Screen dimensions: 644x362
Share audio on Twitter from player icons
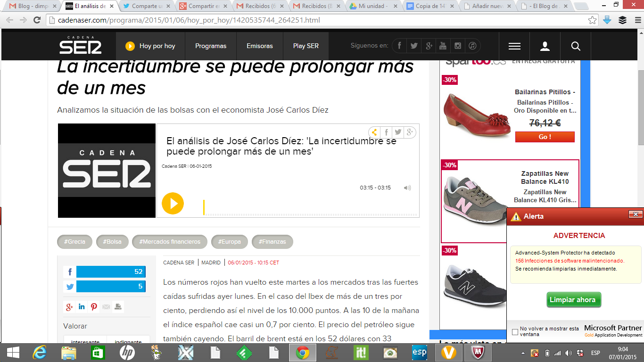point(398,132)
